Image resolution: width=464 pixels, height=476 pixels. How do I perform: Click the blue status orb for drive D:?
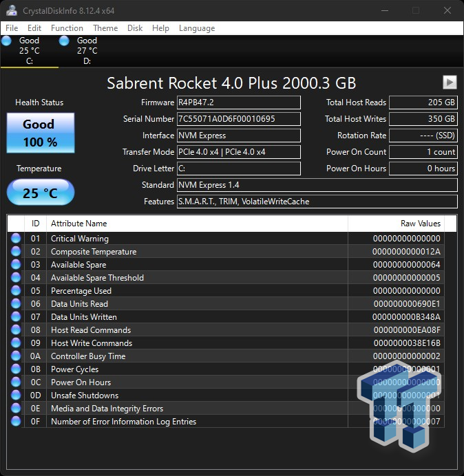point(64,41)
